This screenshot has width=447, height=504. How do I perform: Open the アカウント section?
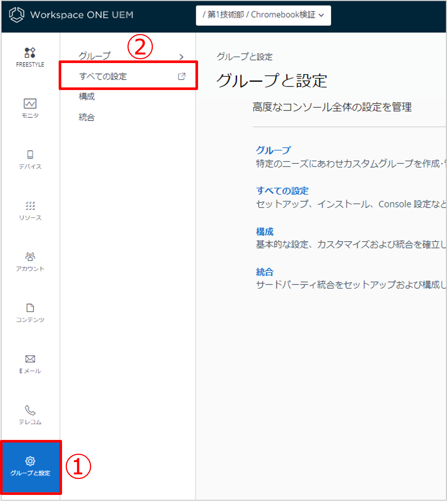[30, 261]
